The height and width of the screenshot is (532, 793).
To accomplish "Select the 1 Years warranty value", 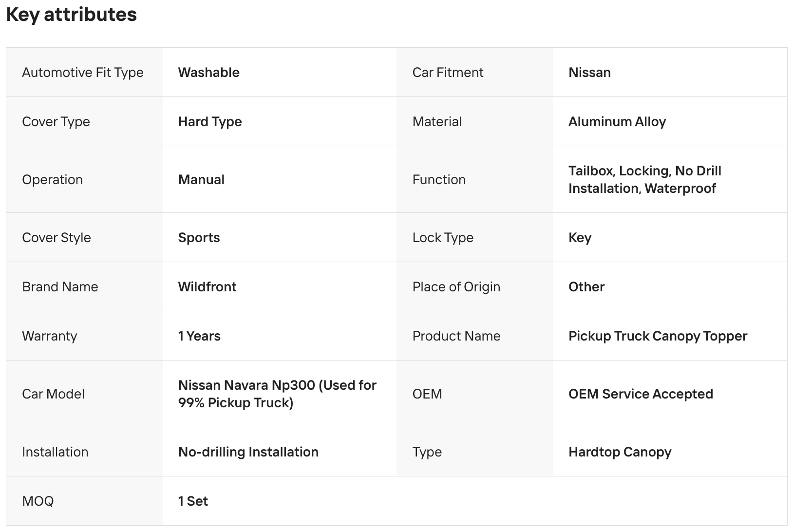I will tap(199, 336).
